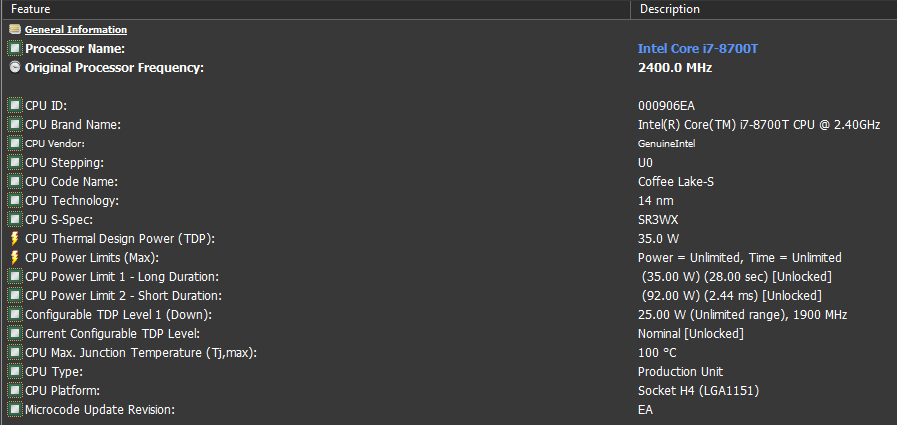The width and height of the screenshot is (897, 425).
Task: Click the Description column header
Action: coord(669,9)
